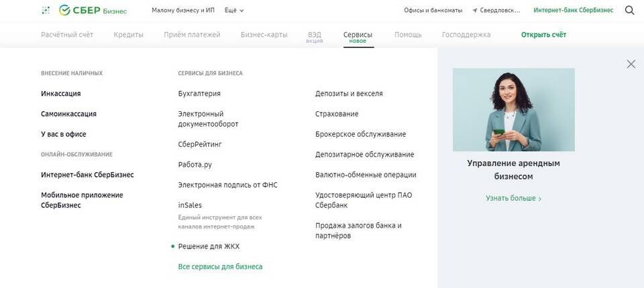This screenshot has width=644, height=288.
Task: Open Решение для ЖКХ
Action: (x=209, y=246)
